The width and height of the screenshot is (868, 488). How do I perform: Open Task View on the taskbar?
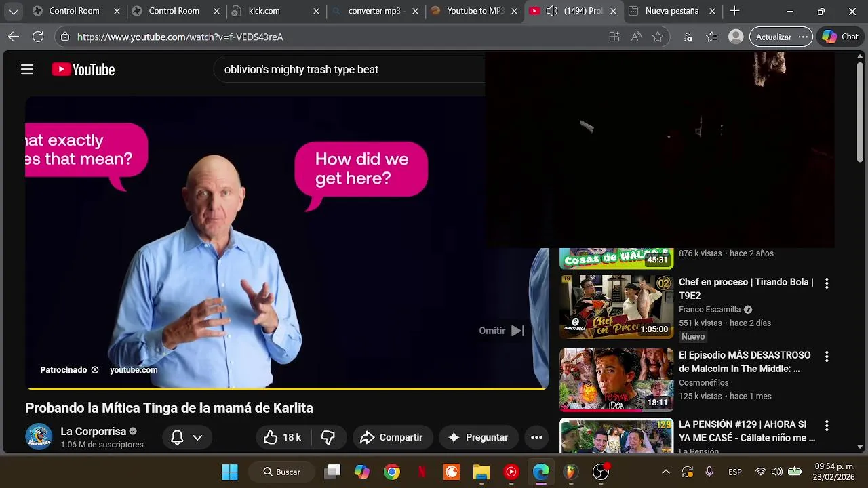(332, 472)
